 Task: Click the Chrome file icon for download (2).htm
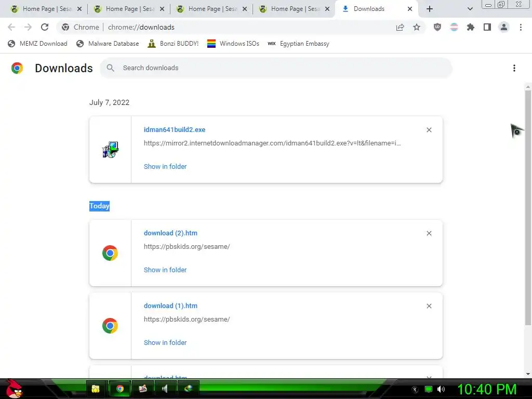(110, 253)
